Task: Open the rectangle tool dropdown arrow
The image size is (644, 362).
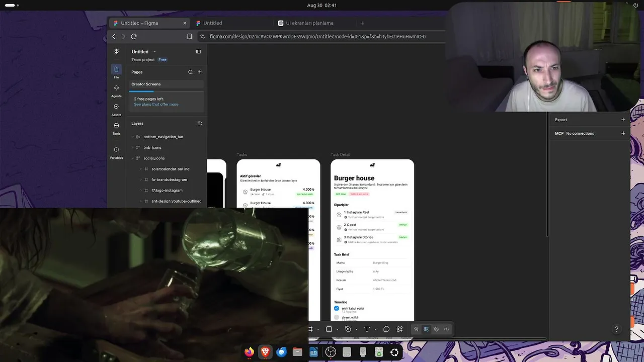Action: click(337, 329)
